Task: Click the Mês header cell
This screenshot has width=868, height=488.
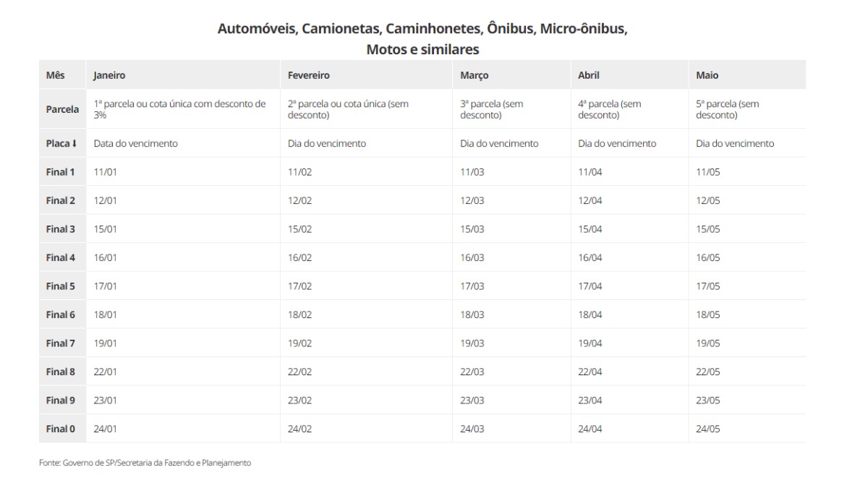Action: [55, 75]
